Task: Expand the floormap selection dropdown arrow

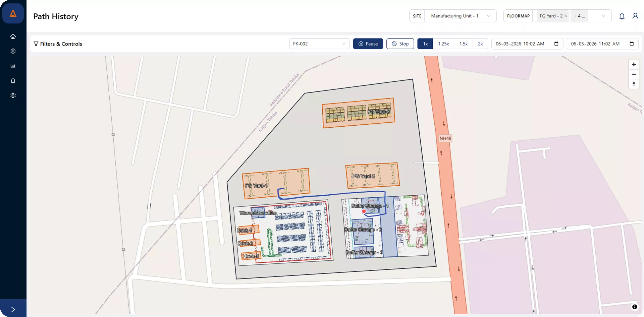Action: tap(603, 16)
